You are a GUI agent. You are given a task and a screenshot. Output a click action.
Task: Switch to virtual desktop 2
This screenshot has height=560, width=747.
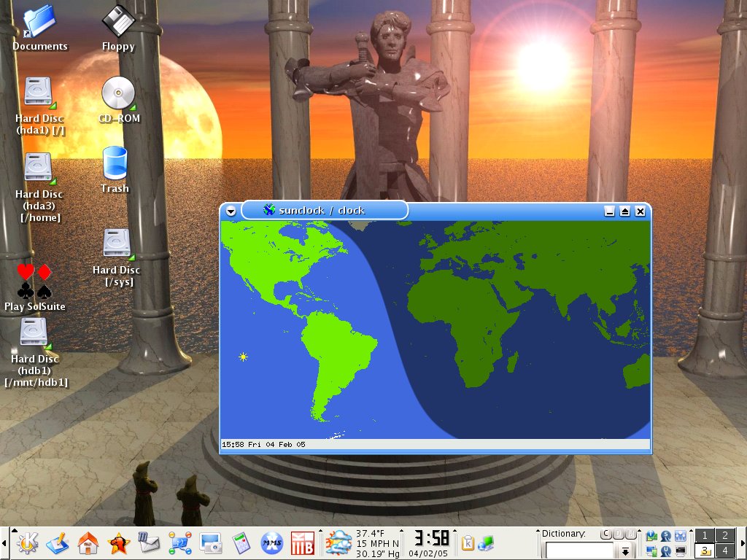(724, 535)
